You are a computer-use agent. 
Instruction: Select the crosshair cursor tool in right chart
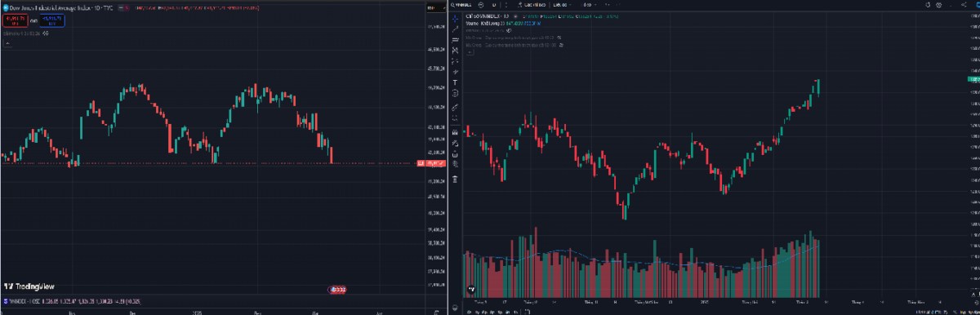[x=455, y=18]
